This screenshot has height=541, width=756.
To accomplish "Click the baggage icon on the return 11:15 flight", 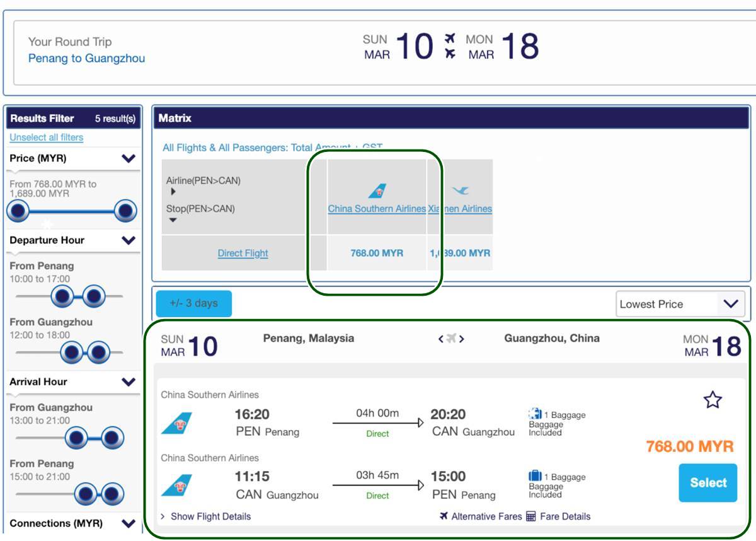I will coord(535,476).
